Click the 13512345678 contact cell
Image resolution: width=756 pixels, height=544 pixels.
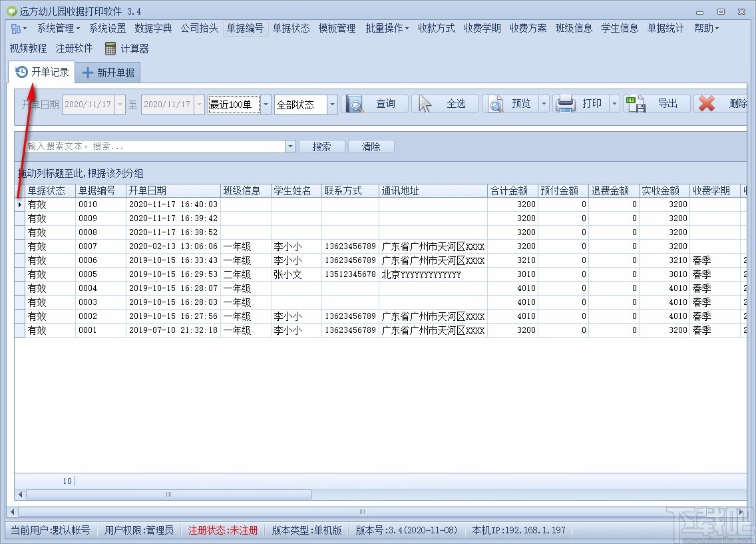[350, 274]
